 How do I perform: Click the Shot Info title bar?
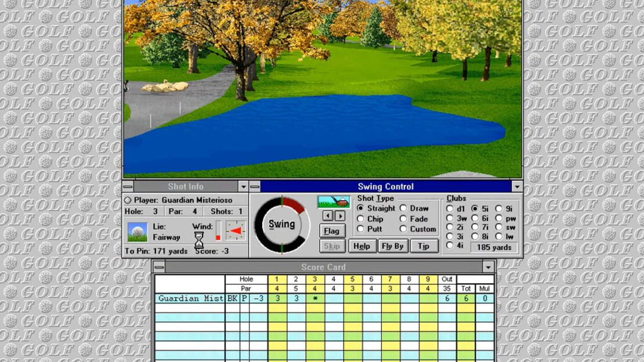[186, 187]
